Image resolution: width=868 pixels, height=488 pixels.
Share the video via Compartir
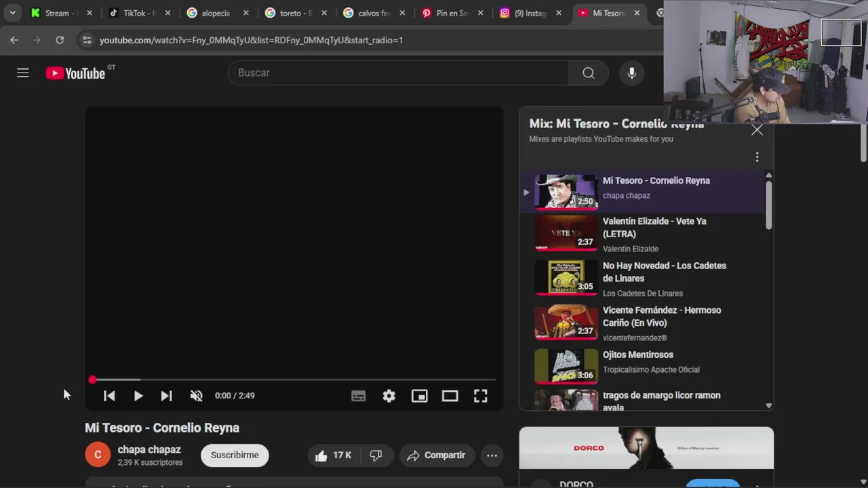coord(436,455)
